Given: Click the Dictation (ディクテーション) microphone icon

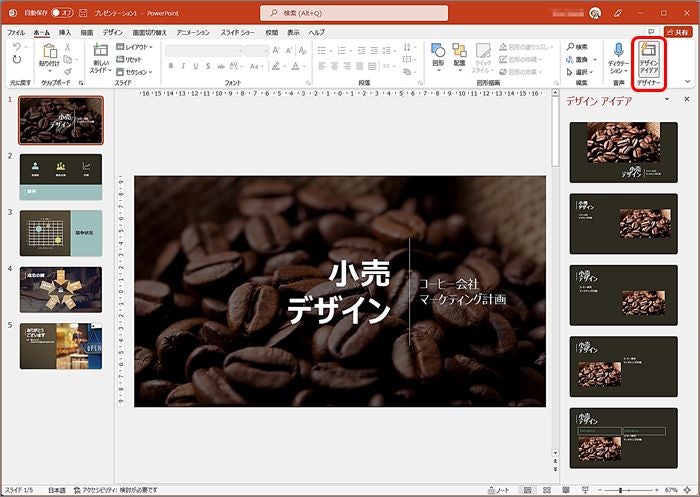Looking at the screenshot, I should 617,51.
